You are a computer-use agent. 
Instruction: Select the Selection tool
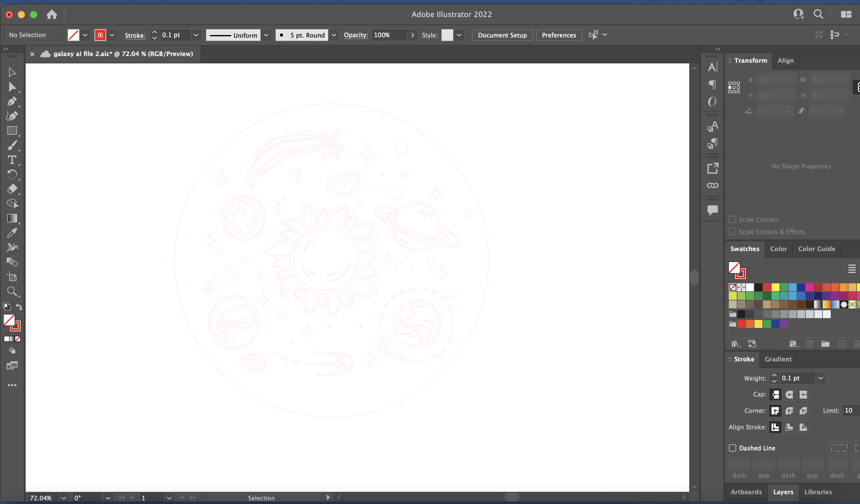11,72
